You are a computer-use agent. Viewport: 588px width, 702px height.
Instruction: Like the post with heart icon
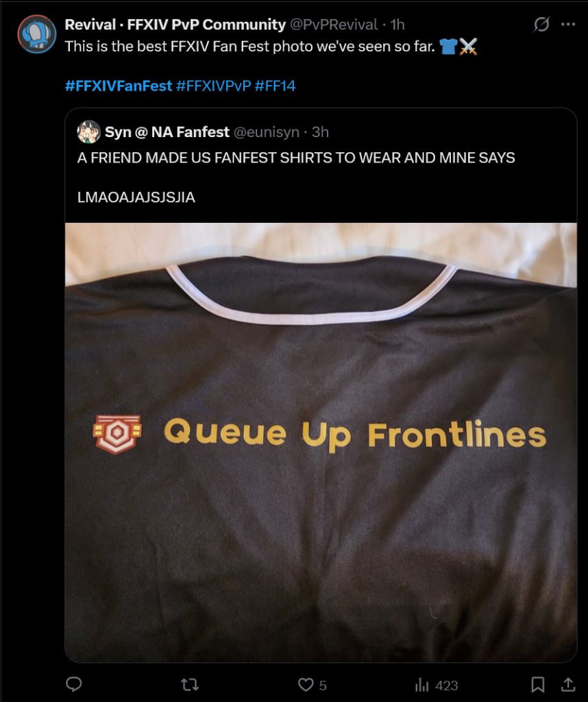tap(306, 685)
